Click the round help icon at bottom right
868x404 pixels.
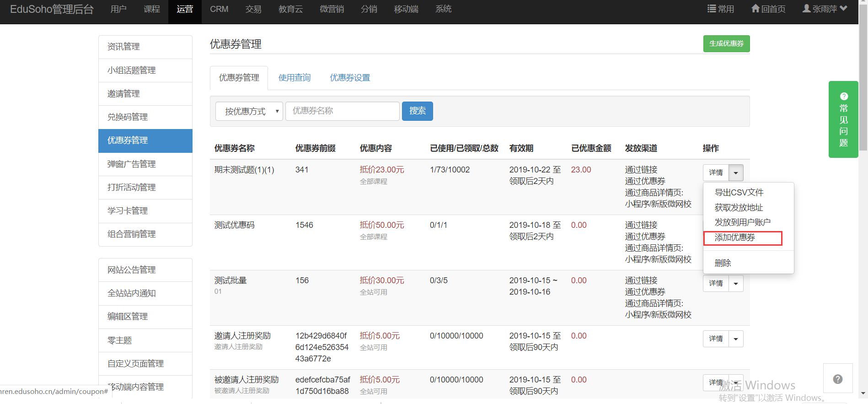pos(837,379)
